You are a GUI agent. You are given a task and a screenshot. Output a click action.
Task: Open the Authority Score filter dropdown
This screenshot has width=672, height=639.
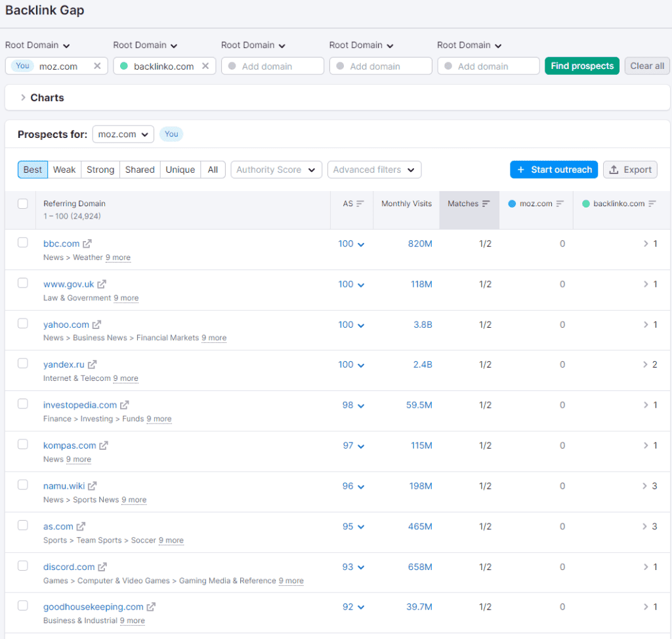tap(276, 169)
